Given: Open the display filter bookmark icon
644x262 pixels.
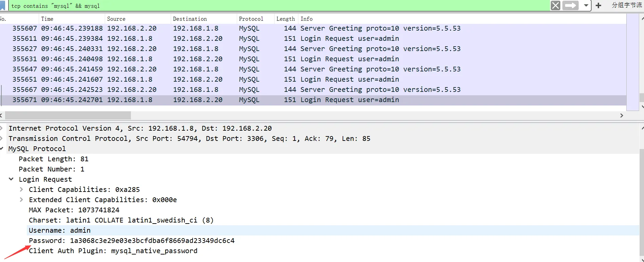Looking at the screenshot, I should coord(3,5).
